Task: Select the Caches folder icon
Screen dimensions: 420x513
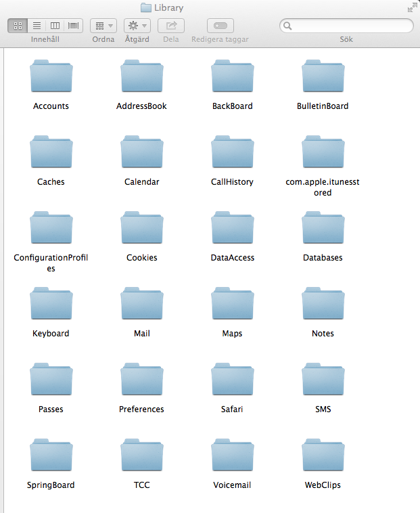Action: (x=51, y=152)
